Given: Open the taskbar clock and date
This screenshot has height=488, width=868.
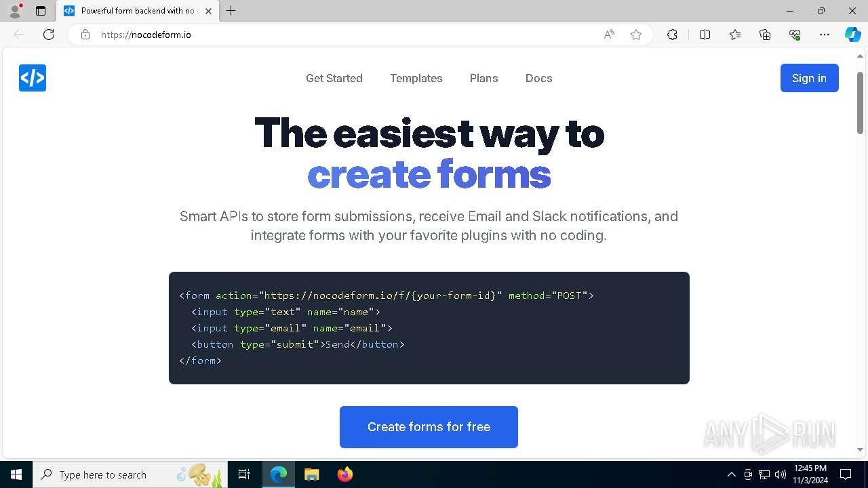Looking at the screenshot, I should [x=810, y=474].
